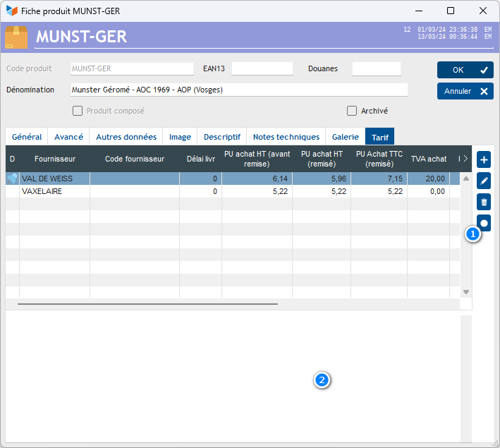
Task: Click the pencil icon to edit tariff
Action: coord(484,181)
